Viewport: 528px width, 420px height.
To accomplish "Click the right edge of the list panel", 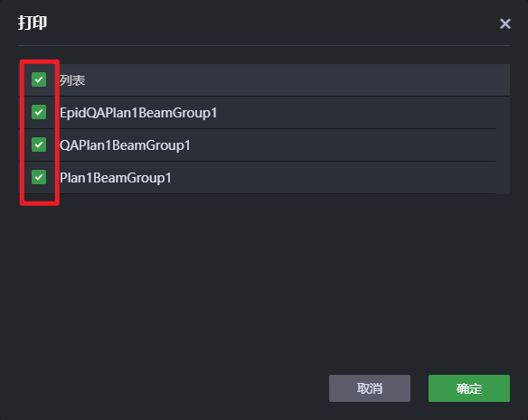I will (x=503, y=145).
